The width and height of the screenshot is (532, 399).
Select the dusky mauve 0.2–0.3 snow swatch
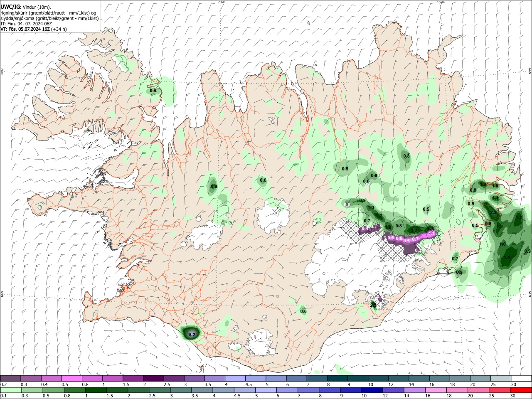point(10,378)
